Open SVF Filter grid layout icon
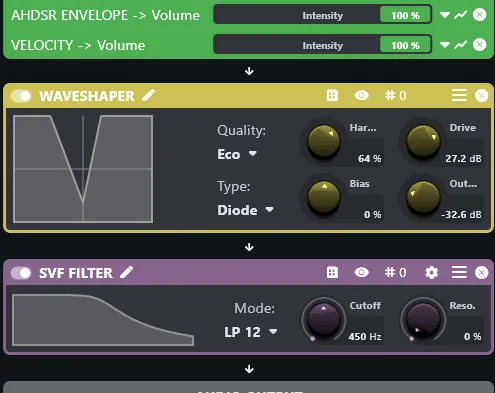 (x=332, y=273)
